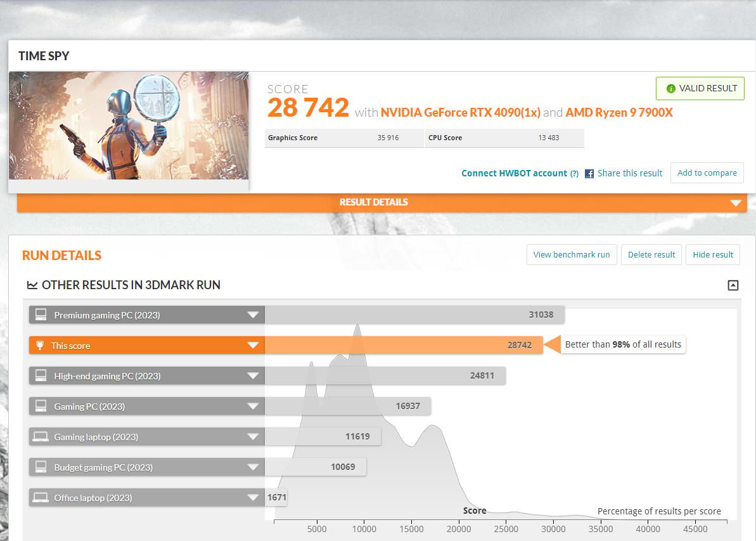This screenshot has height=541, width=756.
Task: Expand the Budget gaming PC (2023) dropdown
Action: pos(253,467)
